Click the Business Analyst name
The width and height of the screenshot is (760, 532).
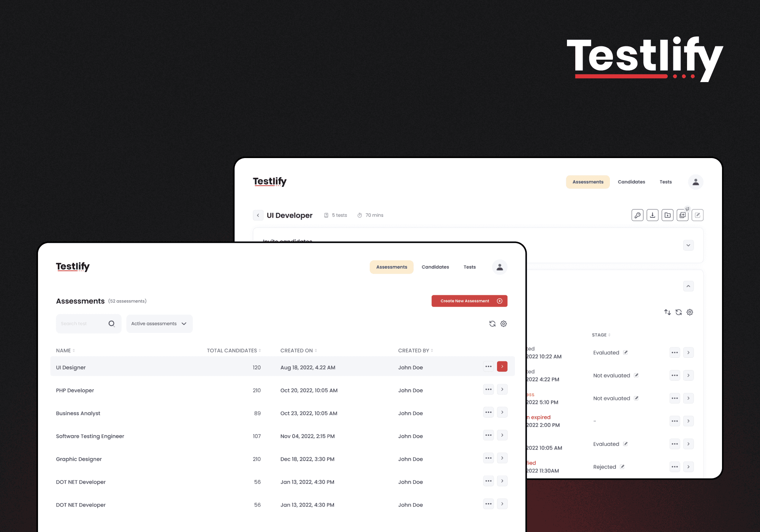[x=78, y=413]
